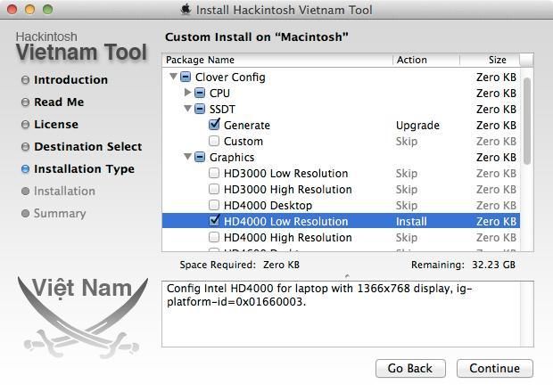Click the "Install" action for HD4000 Low Resolution

tap(411, 222)
